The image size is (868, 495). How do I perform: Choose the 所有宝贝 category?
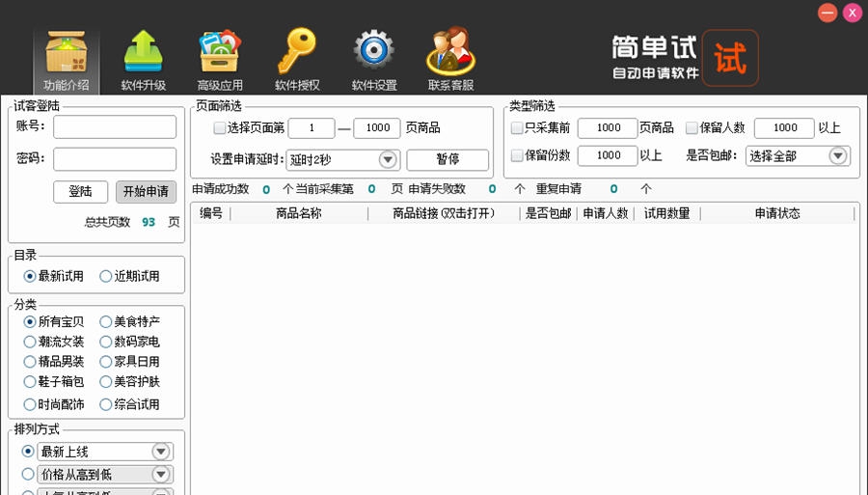click(30, 321)
